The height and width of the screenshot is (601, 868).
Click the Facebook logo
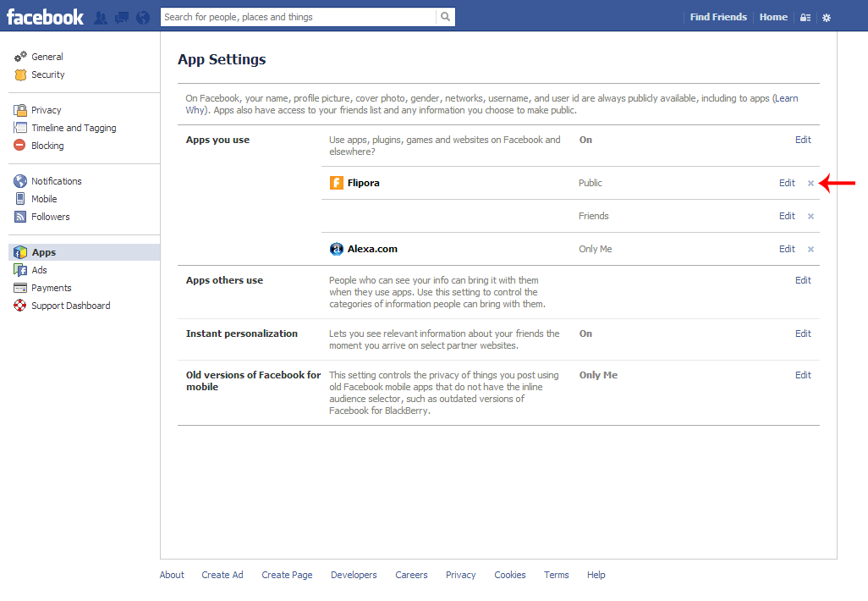pyautogui.click(x=45, y=17)
